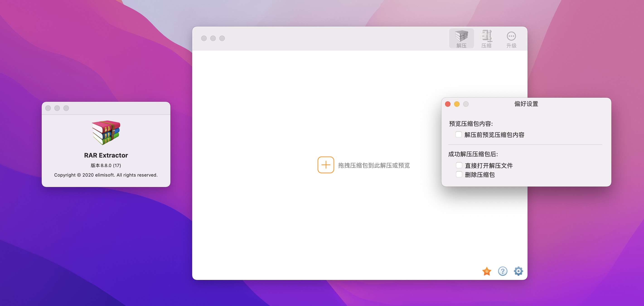644x306 pixels.
Task: Click the RAR Extractor book-stack logo
Action: [106, 133]
